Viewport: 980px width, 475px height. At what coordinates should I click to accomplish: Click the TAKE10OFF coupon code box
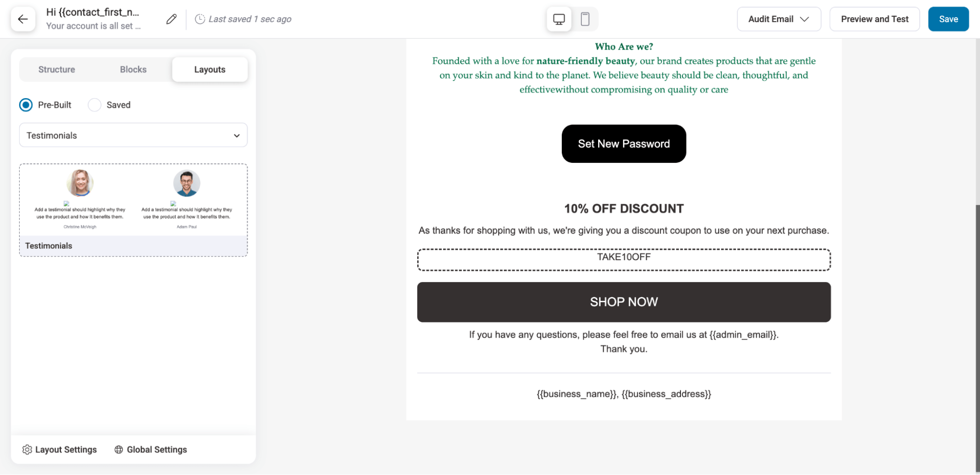[624, 260]
